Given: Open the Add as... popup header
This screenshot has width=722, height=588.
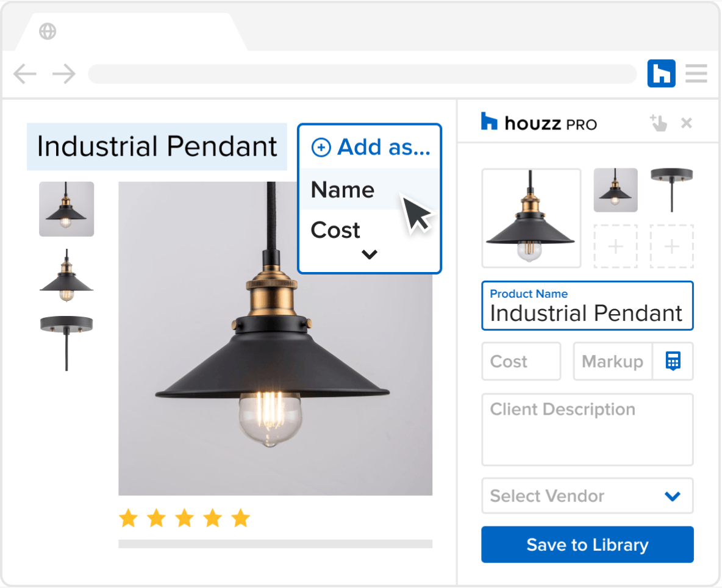Looking at the screenshot, I should point(370,147).
